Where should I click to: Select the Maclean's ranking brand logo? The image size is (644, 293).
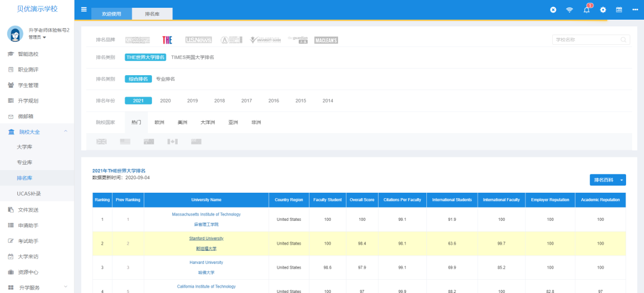click(x=326, y=40)
